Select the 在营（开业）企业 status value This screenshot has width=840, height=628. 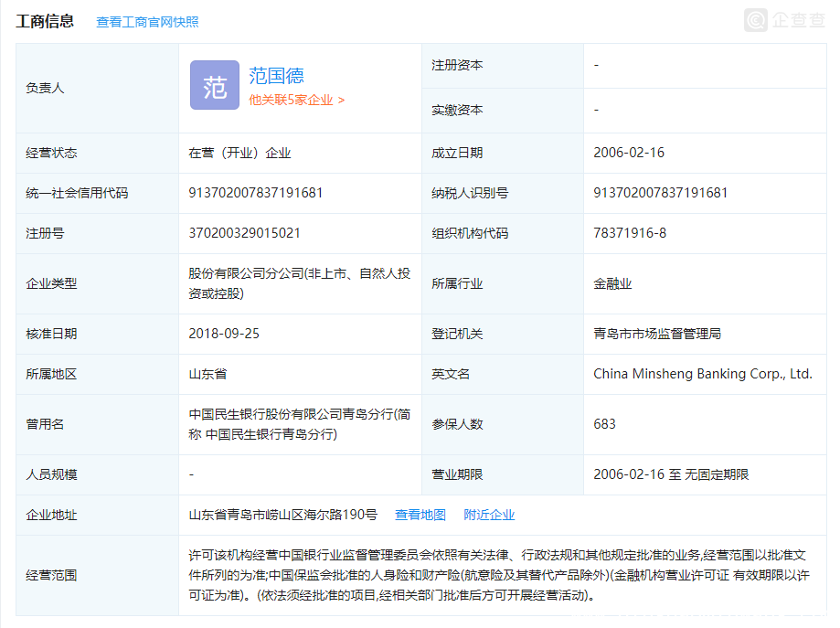(x=240, y=153)
